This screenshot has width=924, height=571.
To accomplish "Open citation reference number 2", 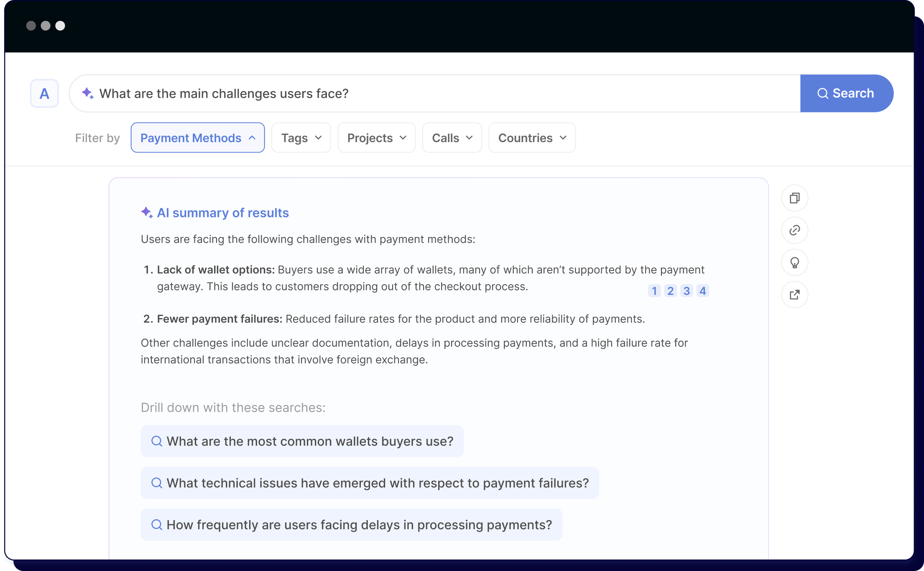I will [x=671, y=291].
